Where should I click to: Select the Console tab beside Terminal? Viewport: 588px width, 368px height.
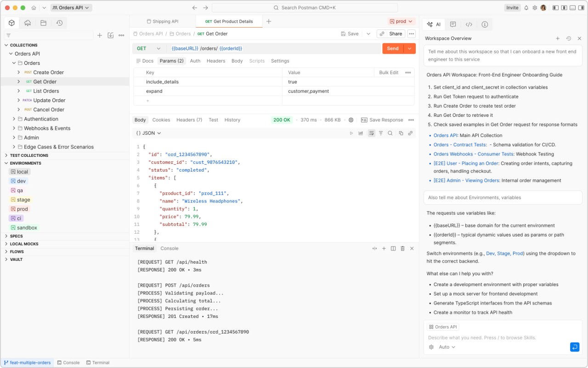[169, 248]
